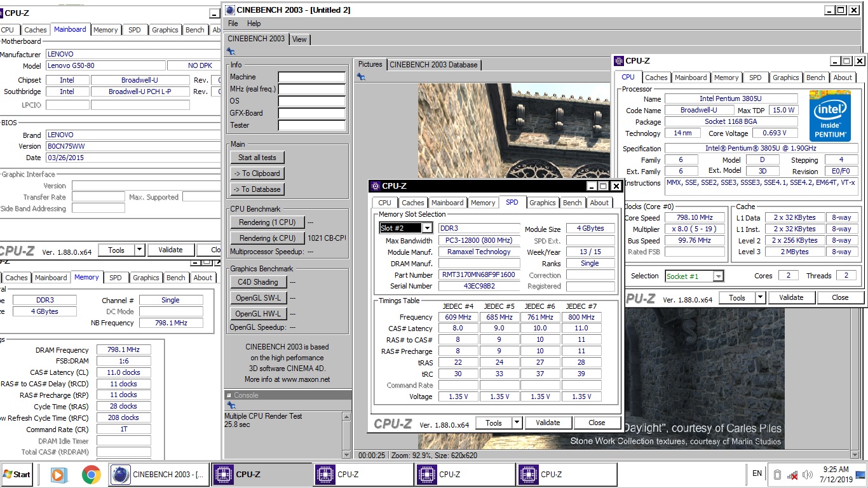Image resolution: width=868 pixels, height=488 pixels.
Task: Click Start all tests button
Action: [257, 158]
